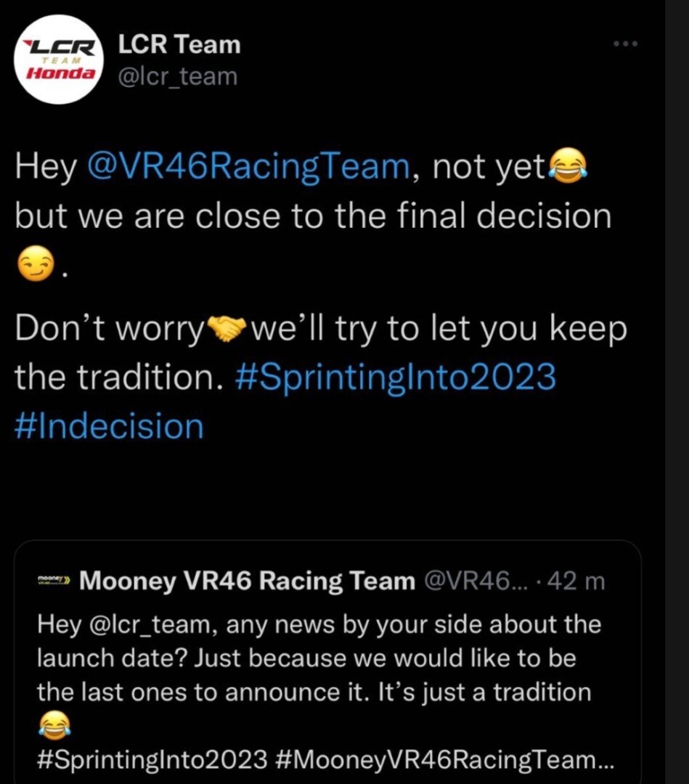The image size is (689, 784).
Task: Select #SprintingInto2023 in the quoted tweet
Action: coord(152,759)
